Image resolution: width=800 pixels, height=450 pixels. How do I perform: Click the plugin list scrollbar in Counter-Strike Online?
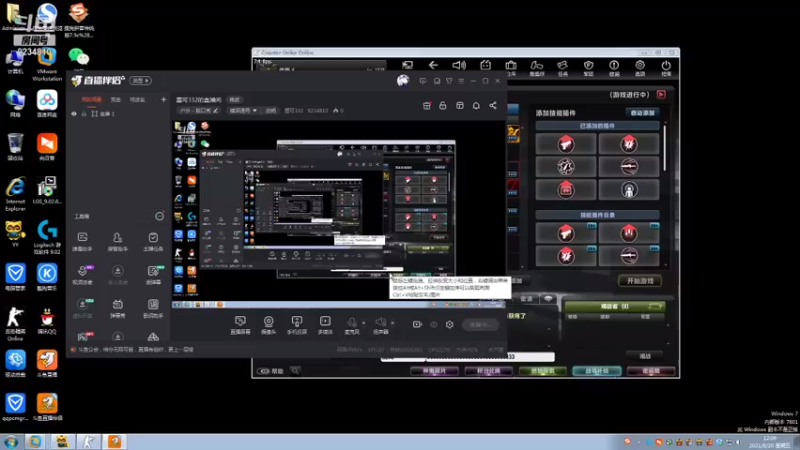pyautogui.click(x=664, y=148)
